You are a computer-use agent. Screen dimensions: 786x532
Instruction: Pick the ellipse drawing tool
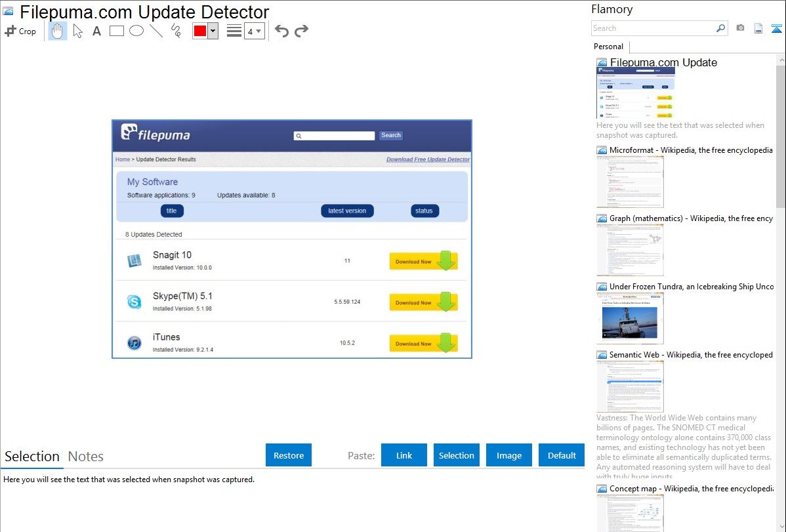click(136, 31)
